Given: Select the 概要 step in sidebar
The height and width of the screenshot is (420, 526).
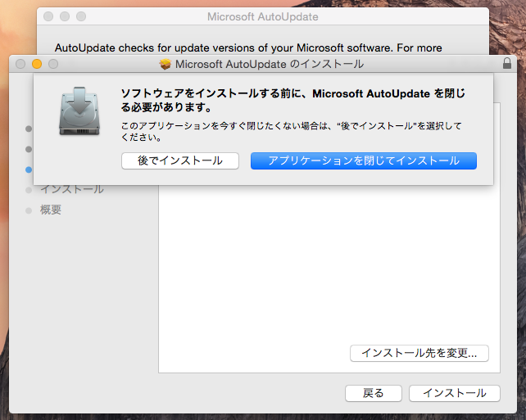Looking at the screenshot, I should coord(51,210).
